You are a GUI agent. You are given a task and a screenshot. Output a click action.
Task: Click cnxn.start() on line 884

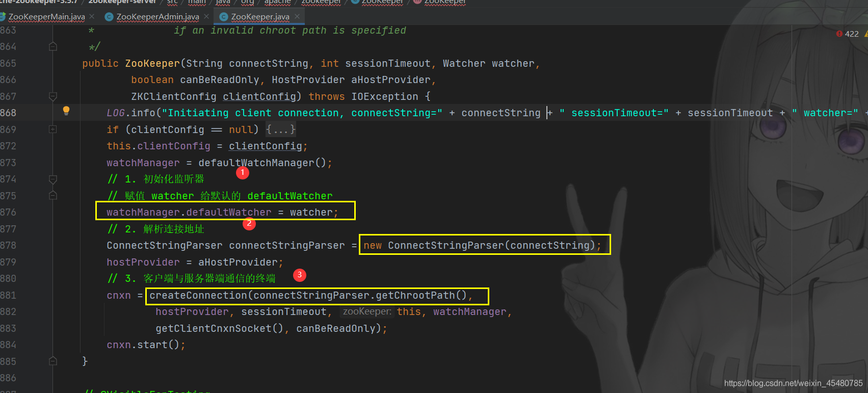[x=143, y=345]
